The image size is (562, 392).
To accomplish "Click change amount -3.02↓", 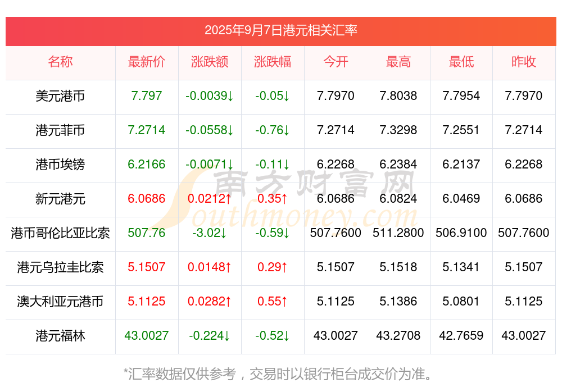I will pyautogui.click(x=209, y=233).
